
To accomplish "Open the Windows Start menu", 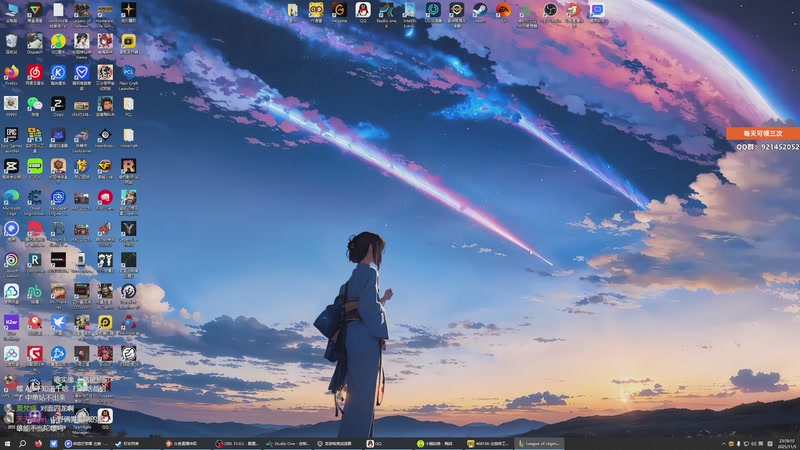I will (x=7, y=444).
